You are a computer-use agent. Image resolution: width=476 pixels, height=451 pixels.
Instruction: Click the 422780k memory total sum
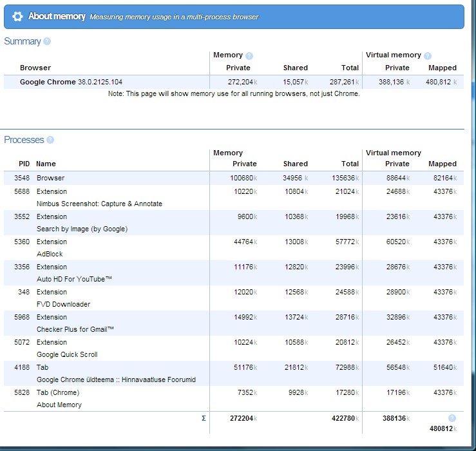pos(345,419)
